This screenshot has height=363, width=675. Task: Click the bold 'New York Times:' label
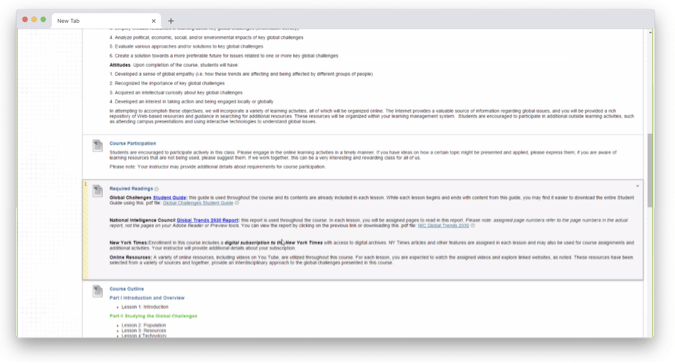tap(129, 243)
